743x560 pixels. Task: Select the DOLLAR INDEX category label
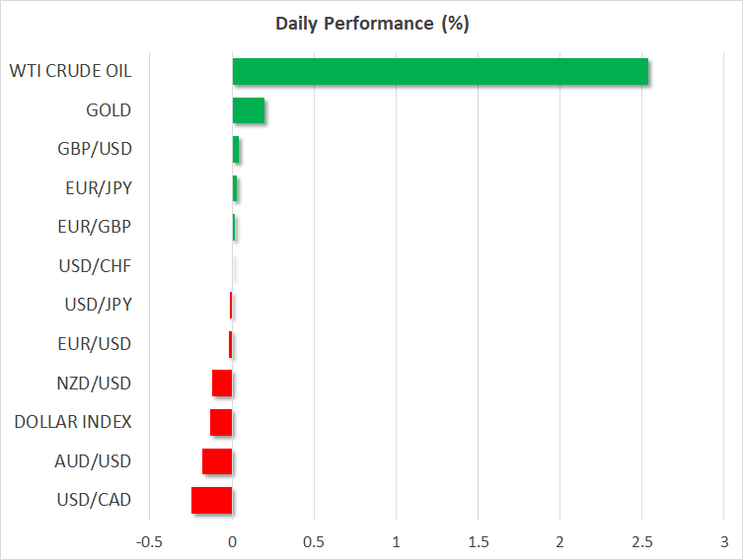(x=73, y=422)
